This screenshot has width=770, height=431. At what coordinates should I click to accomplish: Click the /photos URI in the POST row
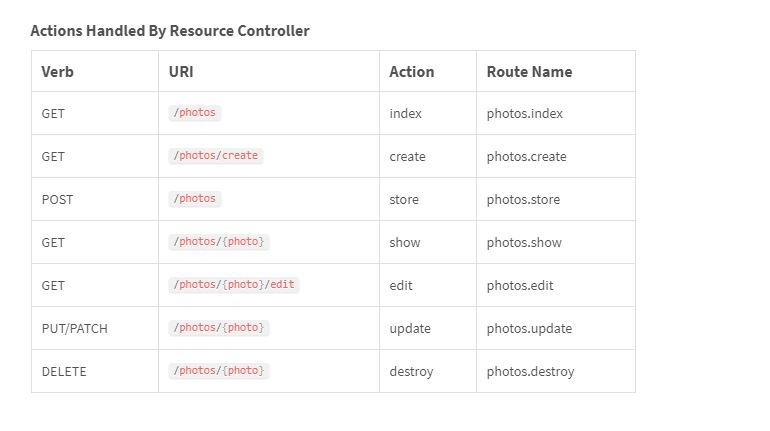195,199
